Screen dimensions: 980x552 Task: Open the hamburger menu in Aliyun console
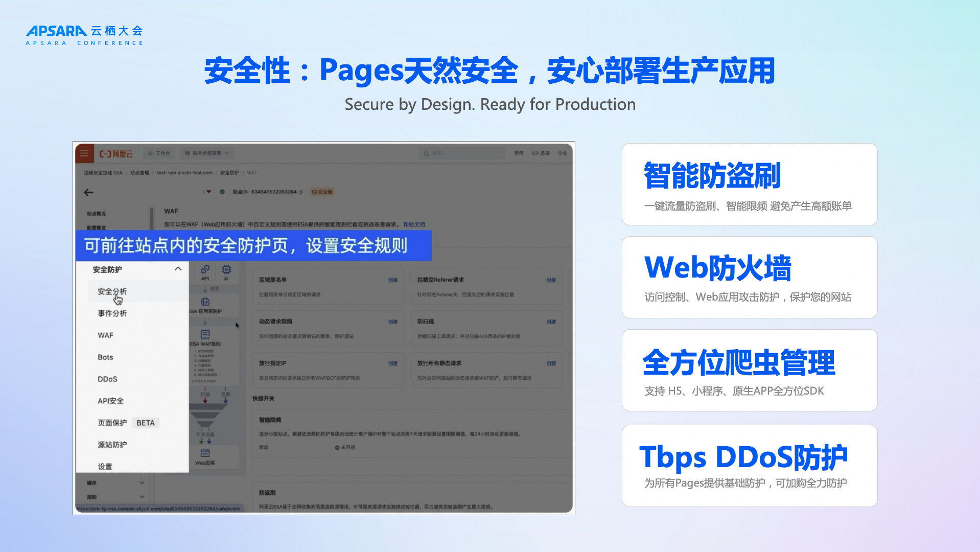click(84, 153)
